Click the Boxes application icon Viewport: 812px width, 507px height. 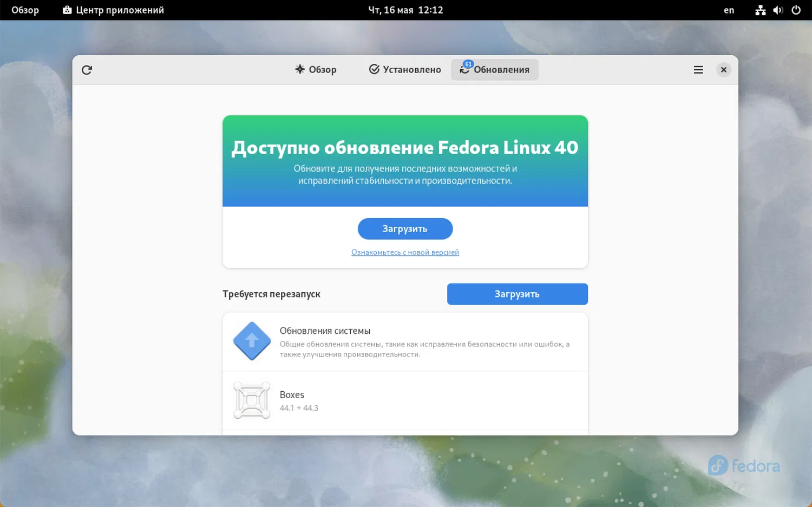[252, 400]
